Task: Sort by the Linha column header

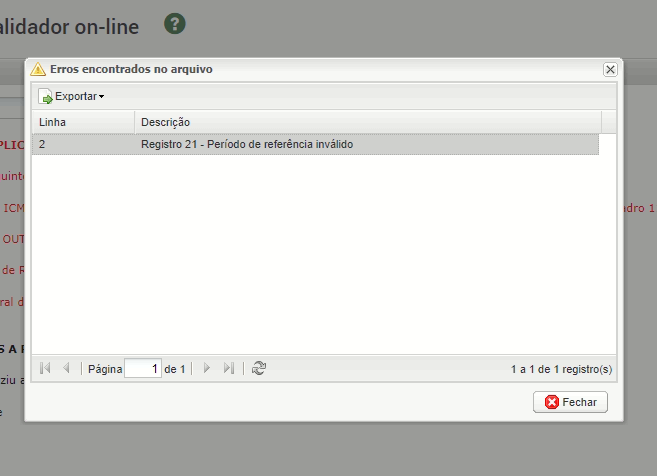Action: (83, 122)
